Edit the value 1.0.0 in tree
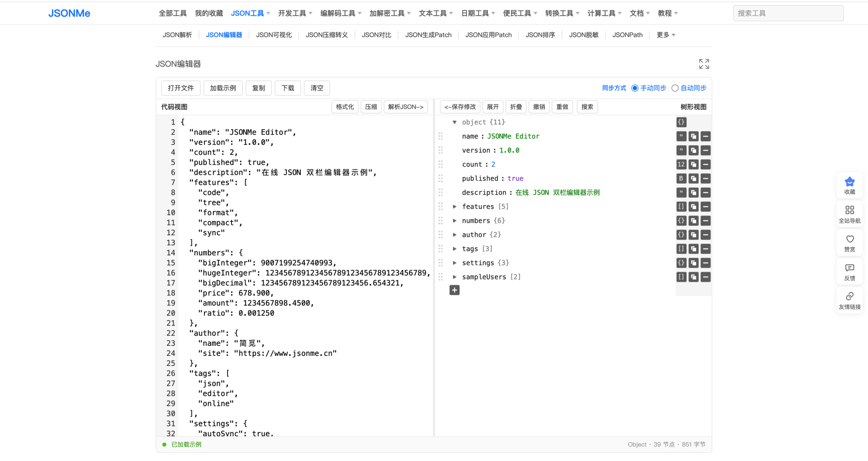Screen dimensions: 868x461 pyautogui.click(x=509, y=150)
